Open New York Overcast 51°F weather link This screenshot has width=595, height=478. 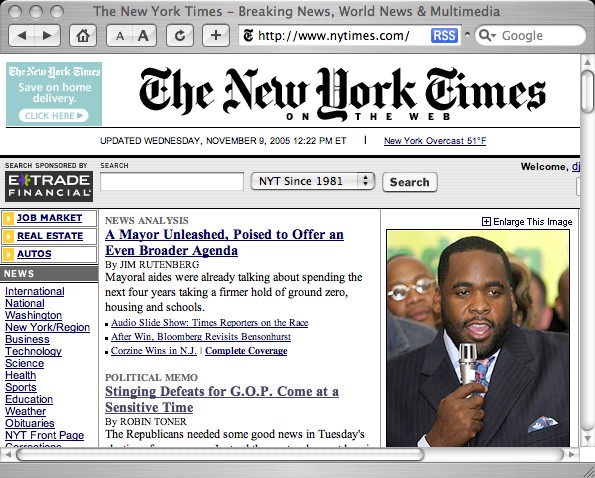tap(435, 141)
